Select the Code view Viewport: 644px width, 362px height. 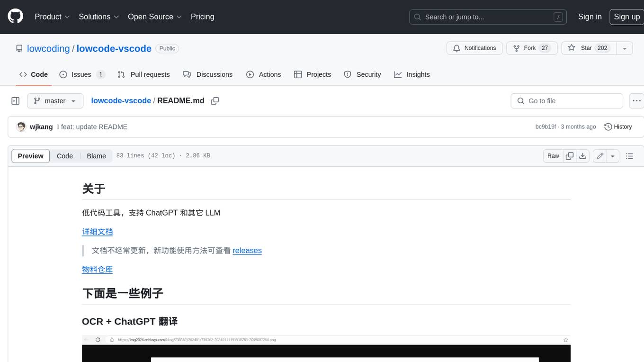tap(65, 156)
